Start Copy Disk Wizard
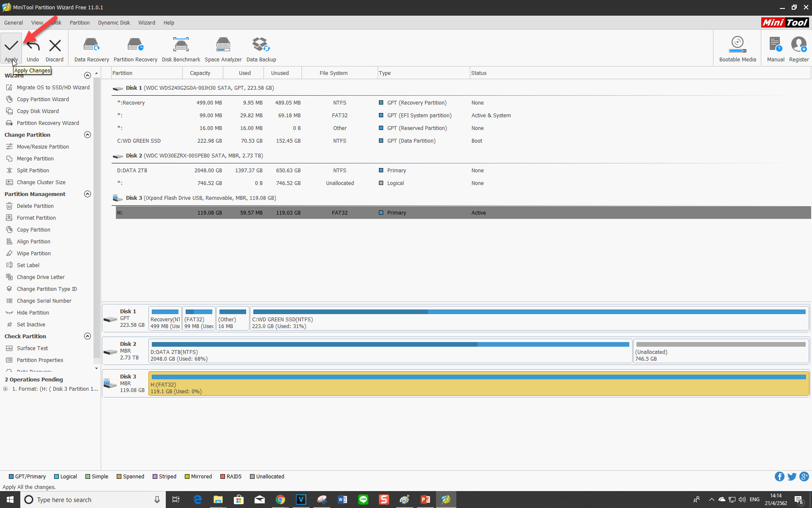Screen dimensions: 812x508 38,111
